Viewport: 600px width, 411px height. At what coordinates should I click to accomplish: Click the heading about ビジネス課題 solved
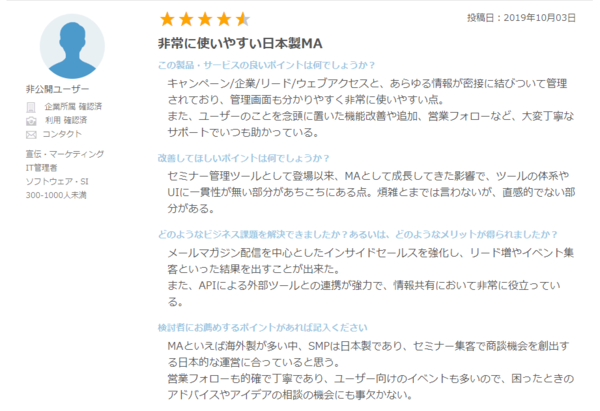point(358,234)
